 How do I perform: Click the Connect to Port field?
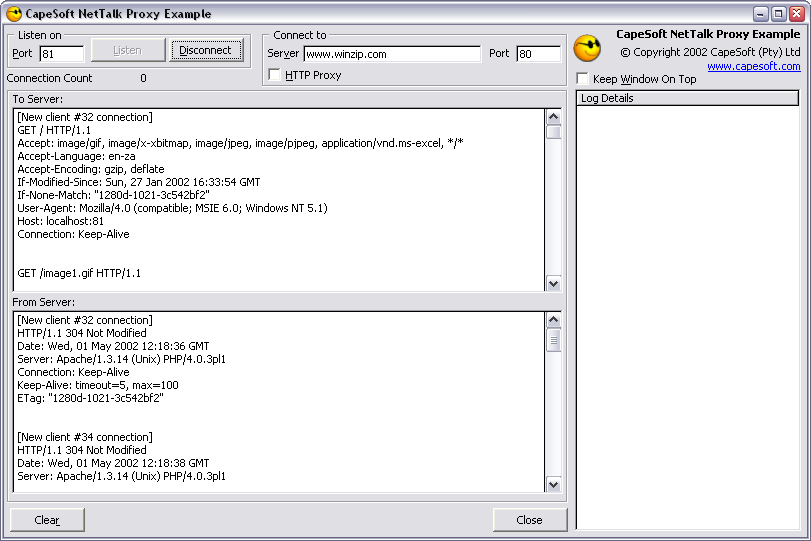click(x=538, y=54)
